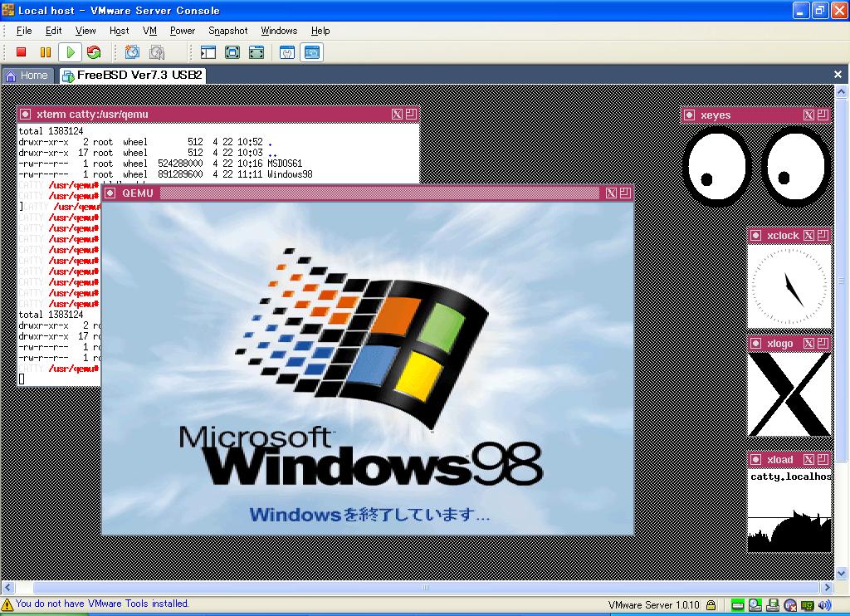
Task: Open the View menu
Action: (85, 31)
